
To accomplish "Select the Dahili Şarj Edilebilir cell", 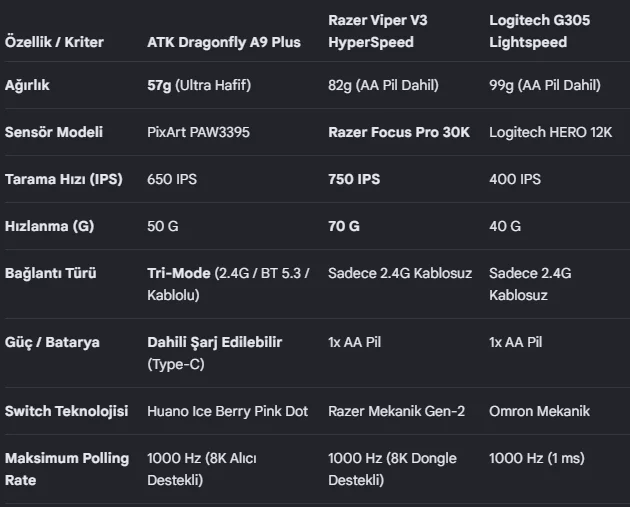I will click(215, 353).
